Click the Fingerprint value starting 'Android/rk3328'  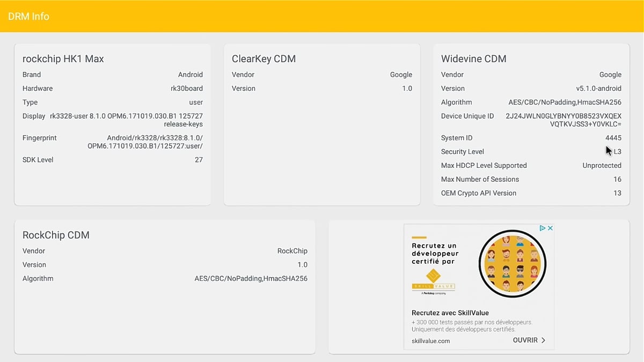pos(145,142)
